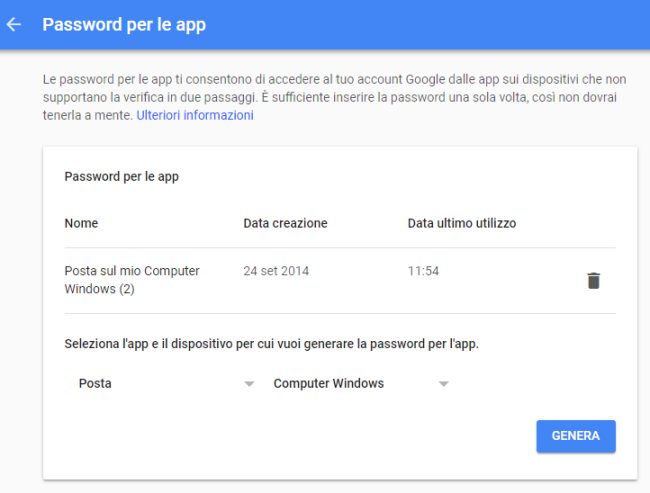
Task: Click the description paragraph about app passwords
Action: pyautogui.click(x=334, y=97)
